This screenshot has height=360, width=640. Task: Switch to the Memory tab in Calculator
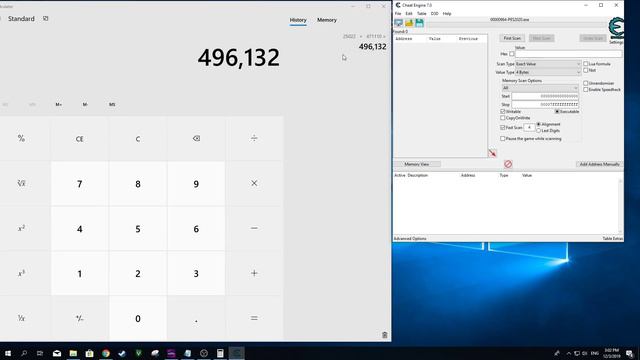click(x=327, y=20)
